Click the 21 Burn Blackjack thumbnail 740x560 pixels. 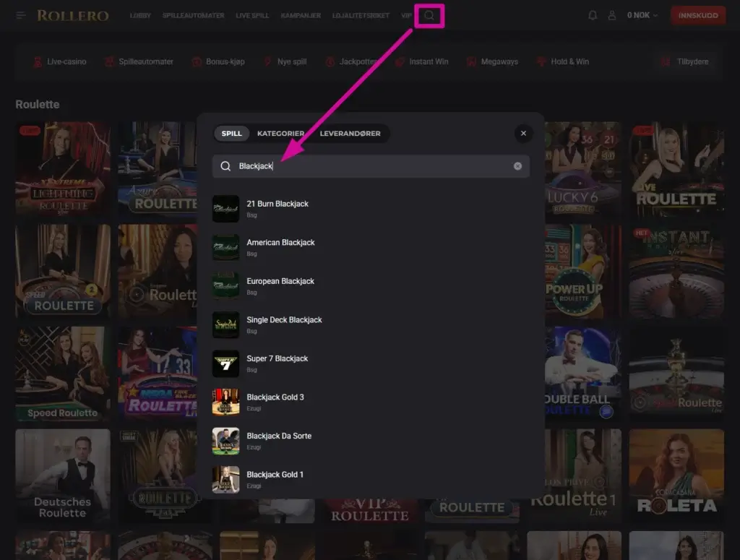click(225, 209)
